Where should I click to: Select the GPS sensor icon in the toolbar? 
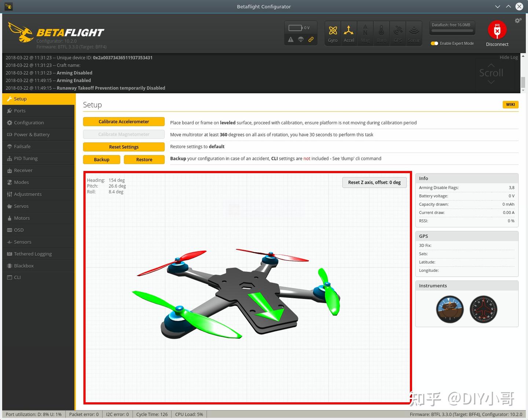coord(397,33)
